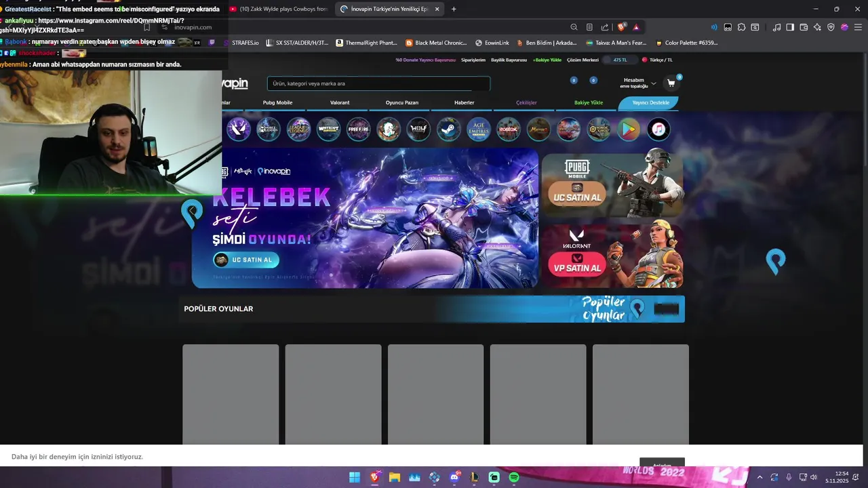The width and height of the screenshot is (868, 488).
Task: Open the Valorant game icon in carousel
Action: click(x=239, y=129)
